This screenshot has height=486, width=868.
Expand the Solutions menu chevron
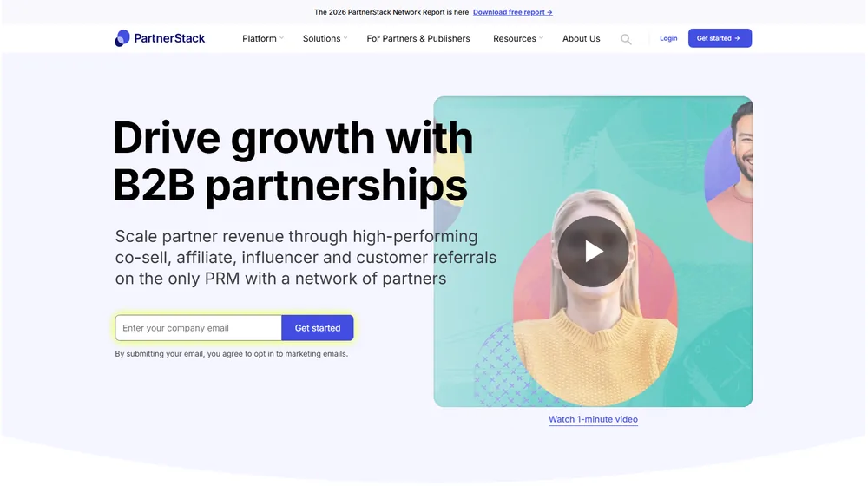[x=345, y=38]
